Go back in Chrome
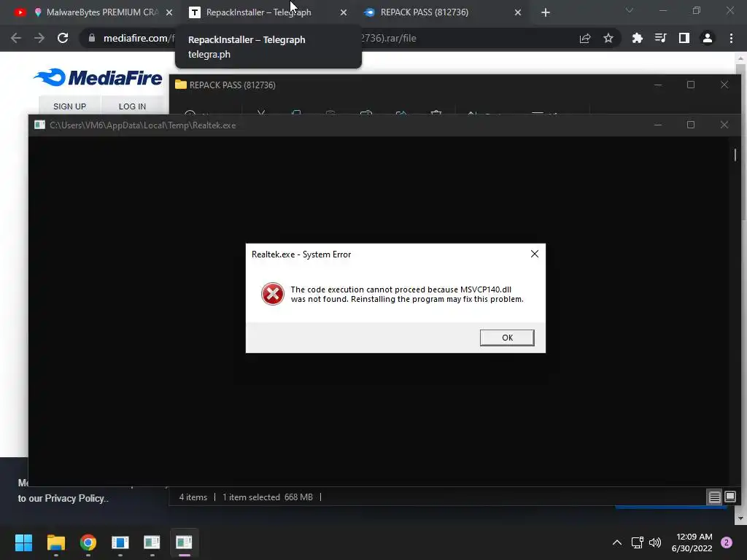 16,38
